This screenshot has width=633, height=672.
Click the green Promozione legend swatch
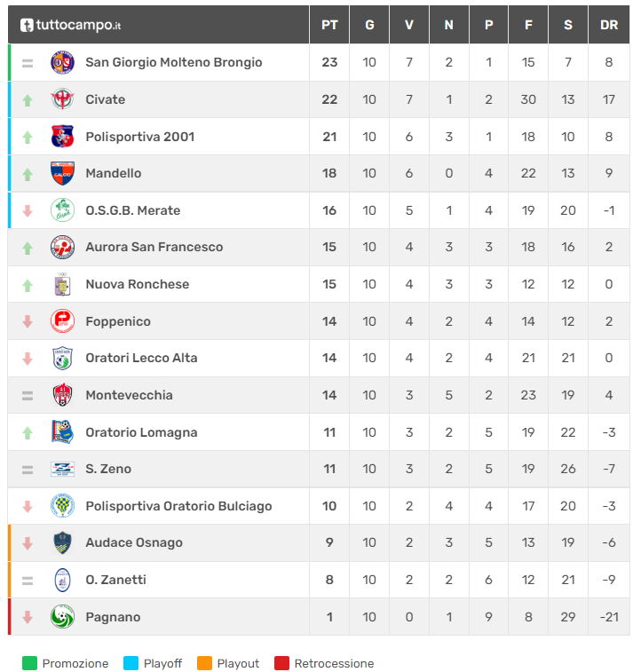pos(30,663)
